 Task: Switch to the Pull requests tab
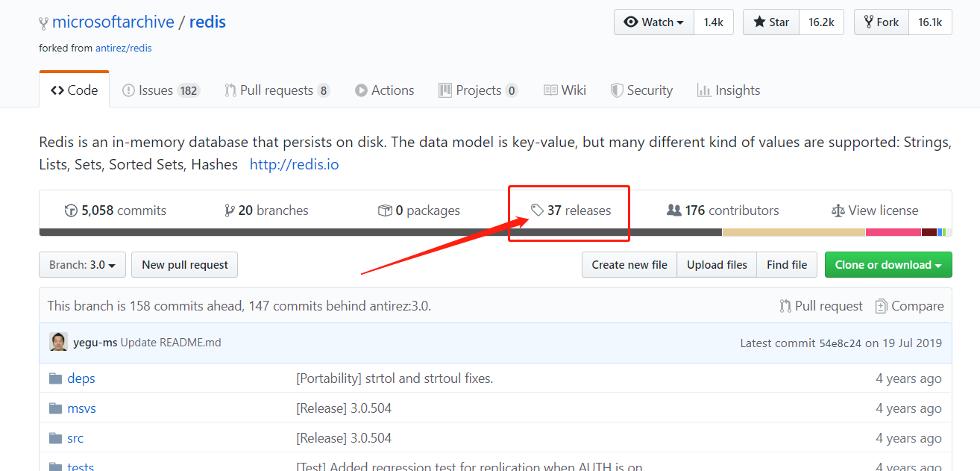click(277, 90)
